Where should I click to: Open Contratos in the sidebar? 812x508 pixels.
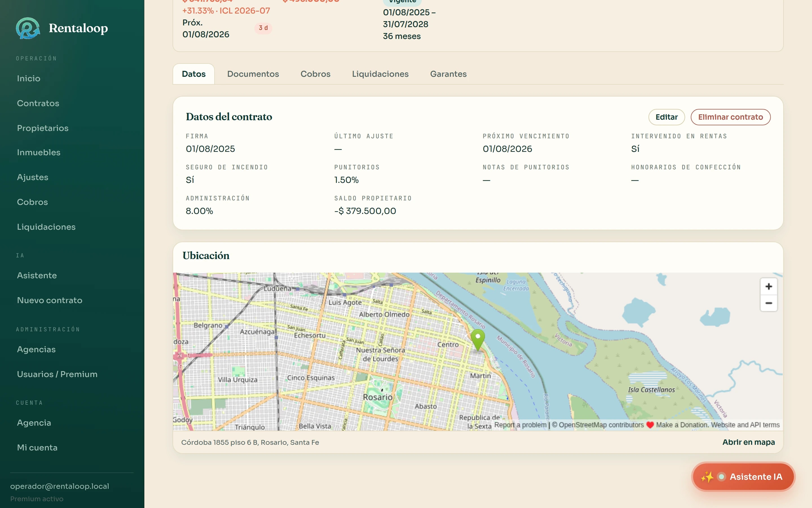38,103
